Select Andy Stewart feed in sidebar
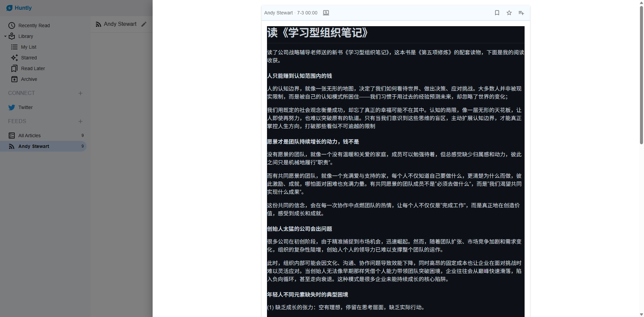644x317 pixels. (x=43, y=146)
